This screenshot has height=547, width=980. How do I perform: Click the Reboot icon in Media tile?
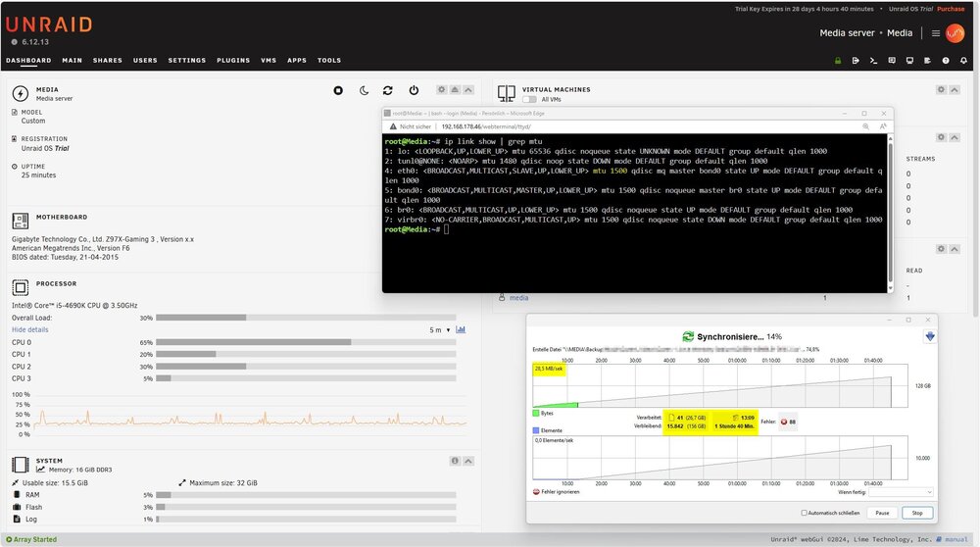tap(388, 90)
